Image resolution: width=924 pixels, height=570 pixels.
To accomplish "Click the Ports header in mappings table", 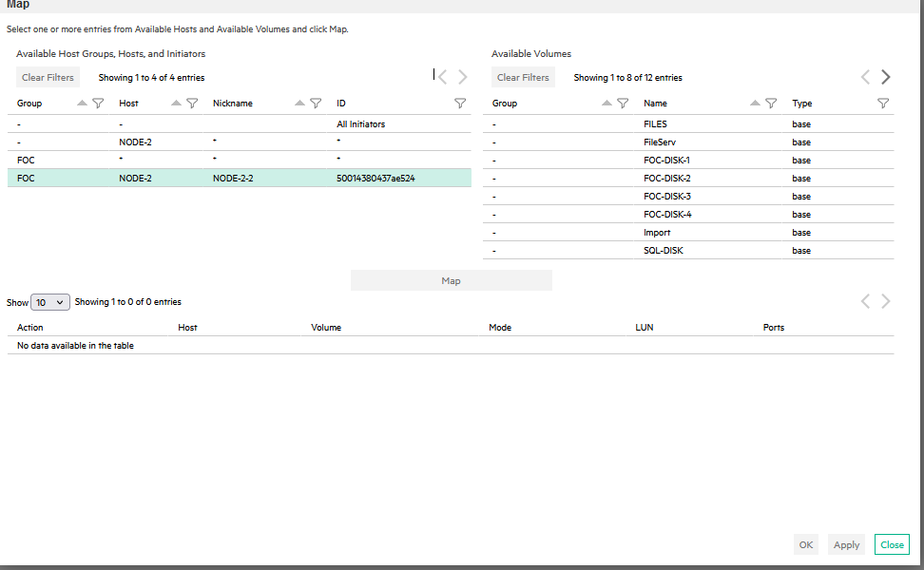I will [x=774, y=328].
